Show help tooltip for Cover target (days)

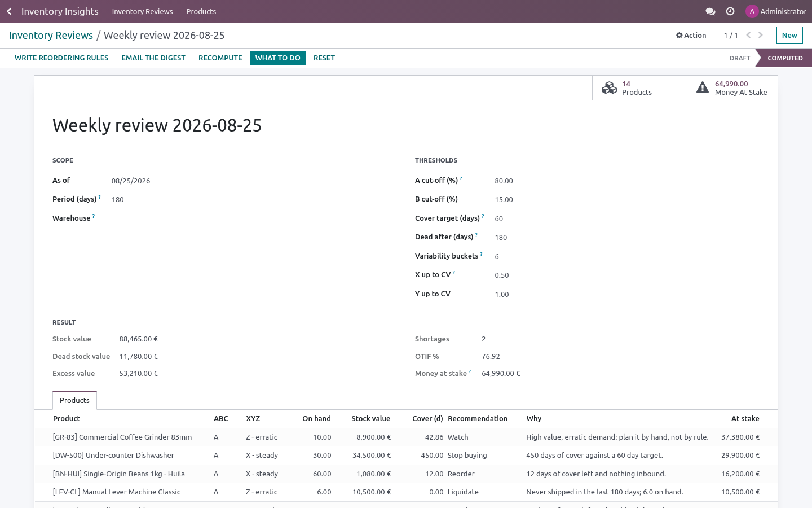point(483,216)
